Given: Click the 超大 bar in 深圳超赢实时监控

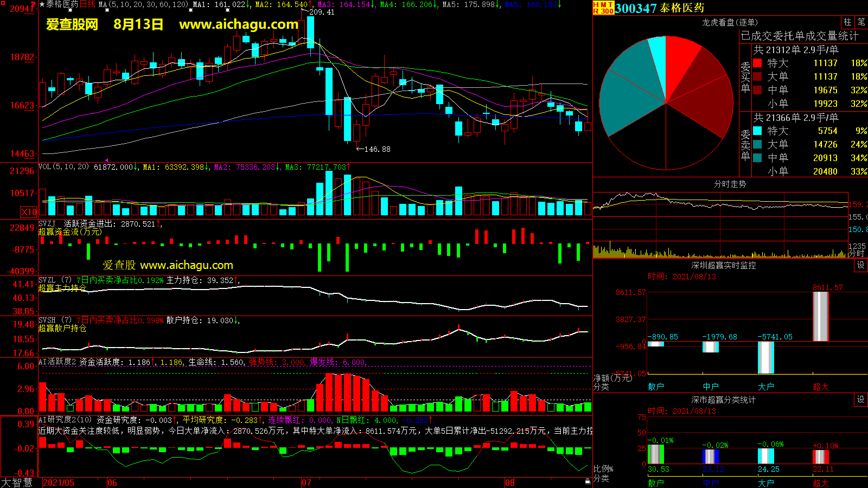Looking at the screenshot, I should pyautogui.click(x=820, y=317).
